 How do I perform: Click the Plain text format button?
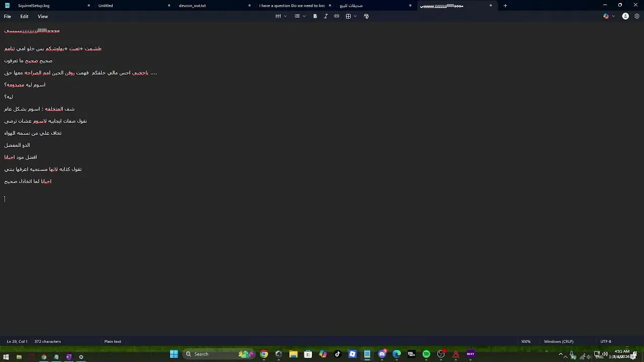point(113,341)
